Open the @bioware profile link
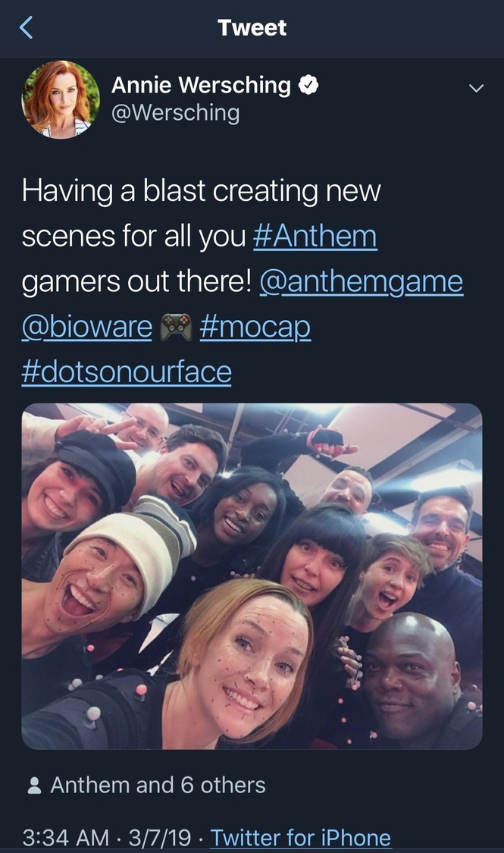The width and height of the screenshot is (504, 853). (87, 328)
